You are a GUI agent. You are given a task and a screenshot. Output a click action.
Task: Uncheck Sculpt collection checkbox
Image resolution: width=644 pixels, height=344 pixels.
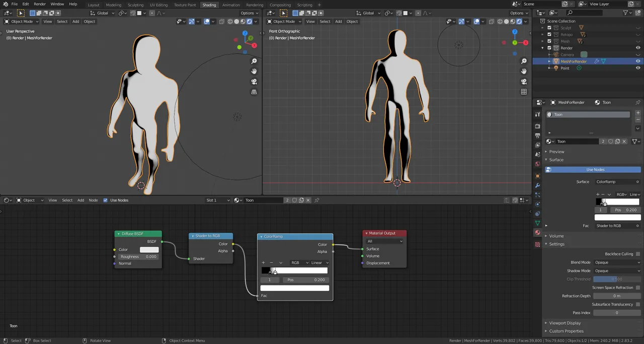point(549,28)
